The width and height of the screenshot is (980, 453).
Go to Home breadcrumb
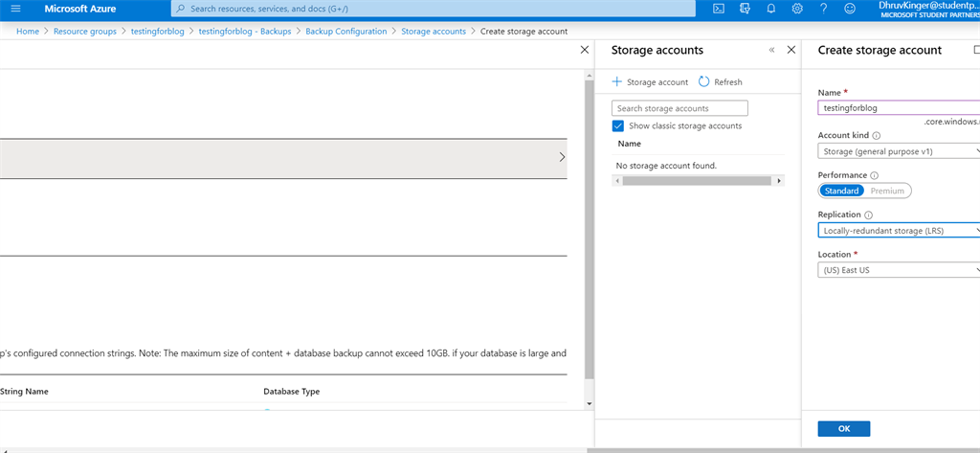point(28,32)
